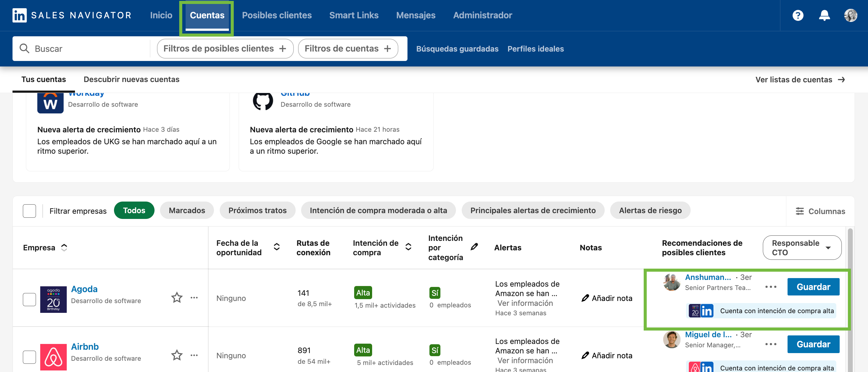Expand Filtros de cuentas
Viewport: 868px width, 372px height.
348,48
